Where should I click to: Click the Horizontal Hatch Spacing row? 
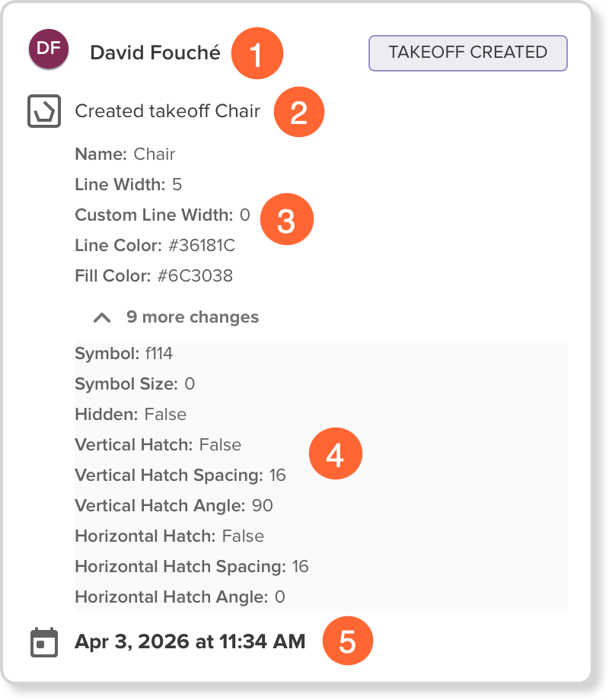pos(192,567)
